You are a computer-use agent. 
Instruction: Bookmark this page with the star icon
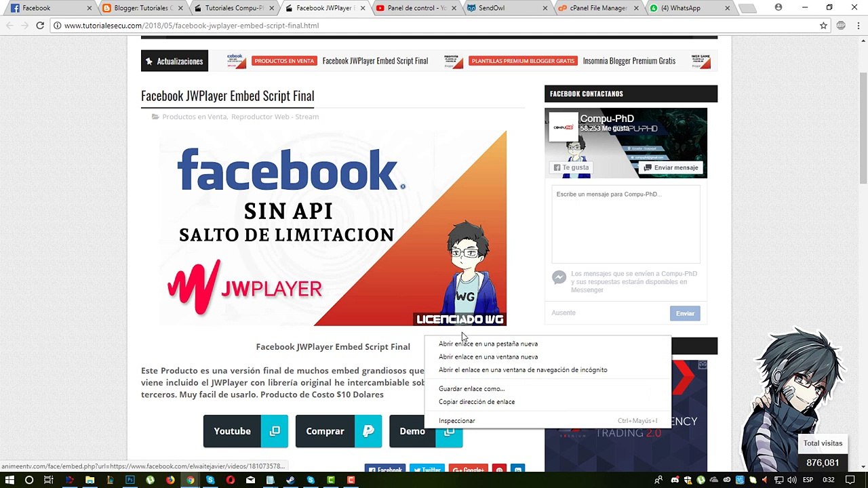(823, 25)
